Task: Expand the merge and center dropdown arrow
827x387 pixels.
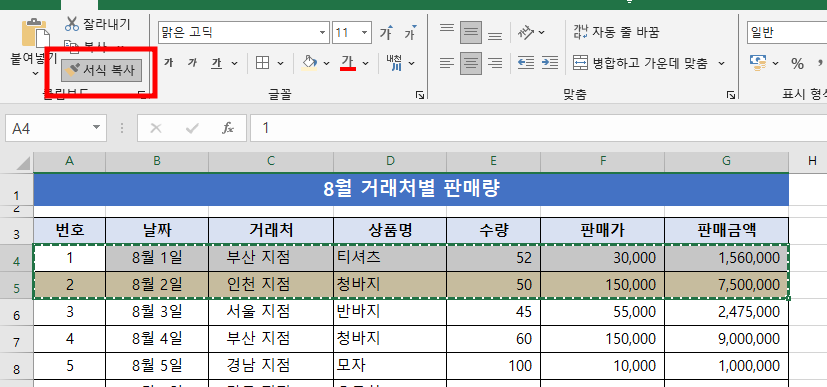Action: [722, 64]
